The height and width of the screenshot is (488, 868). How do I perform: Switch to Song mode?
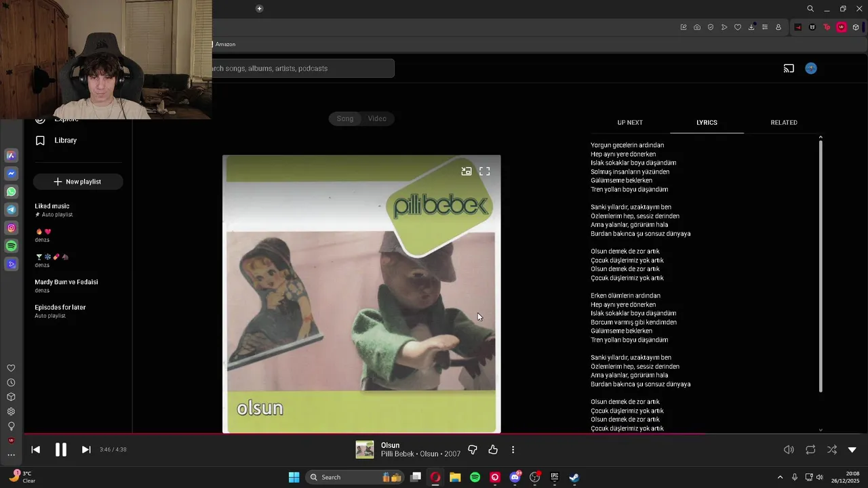[345, 119]
